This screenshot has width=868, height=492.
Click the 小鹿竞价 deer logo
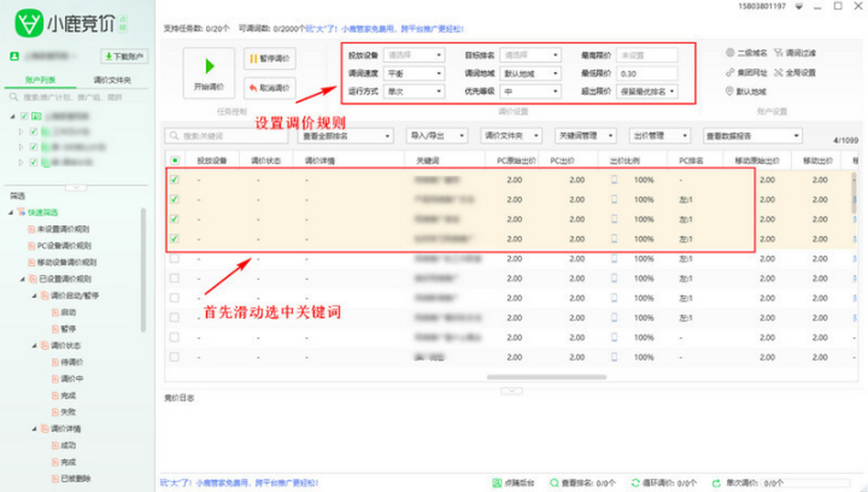30,24
